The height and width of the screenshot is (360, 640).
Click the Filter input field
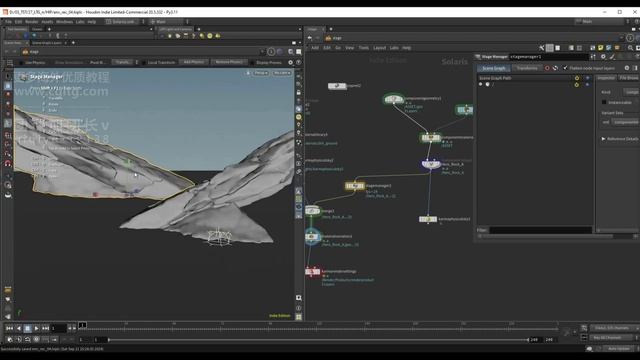(540, 230)
